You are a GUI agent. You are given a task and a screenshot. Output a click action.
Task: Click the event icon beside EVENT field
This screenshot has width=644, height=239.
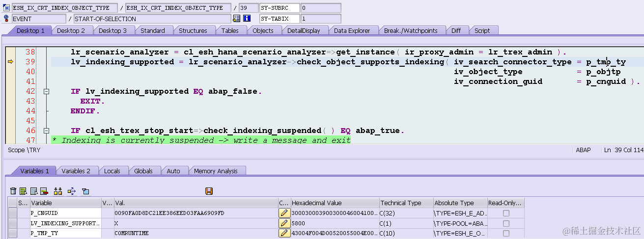(x=6, y=19)
